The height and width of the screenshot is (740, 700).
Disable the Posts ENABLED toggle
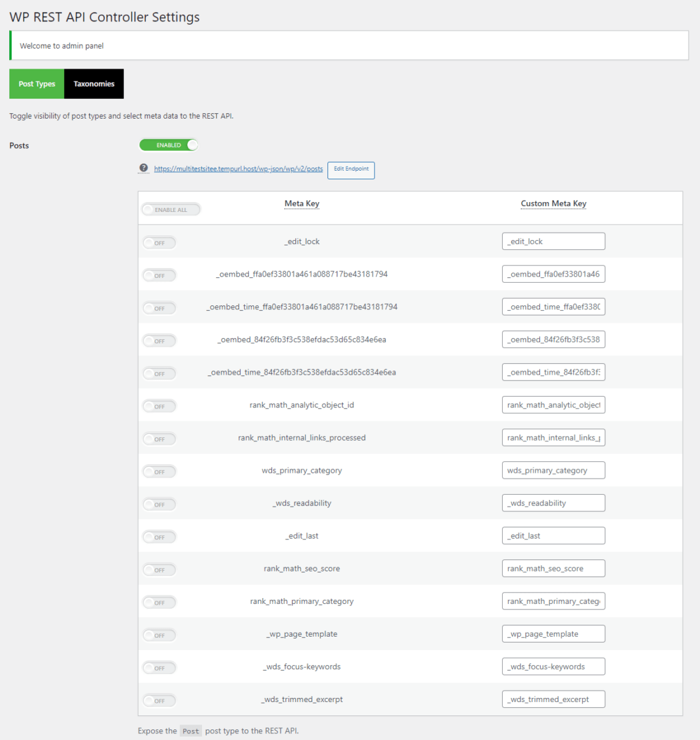[169, 145]
